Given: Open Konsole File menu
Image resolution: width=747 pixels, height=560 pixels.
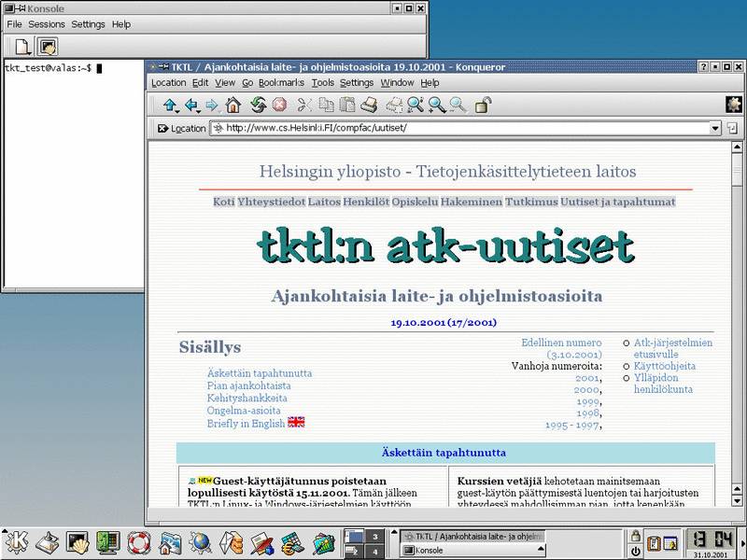Looking at the screenshot, I should coord(14,24).
